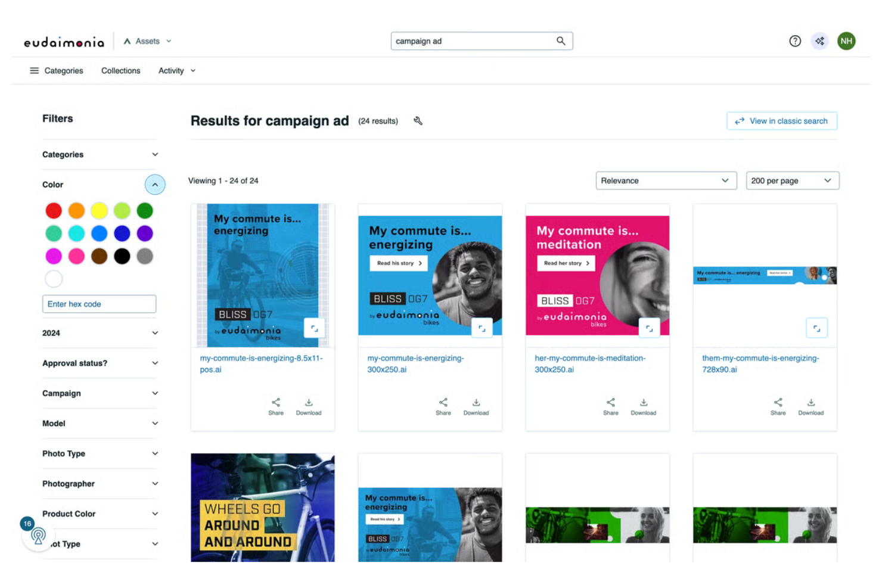
Task: Download my-commute-is-energizing-8.5x11-pos.ai
Action: 309,406
